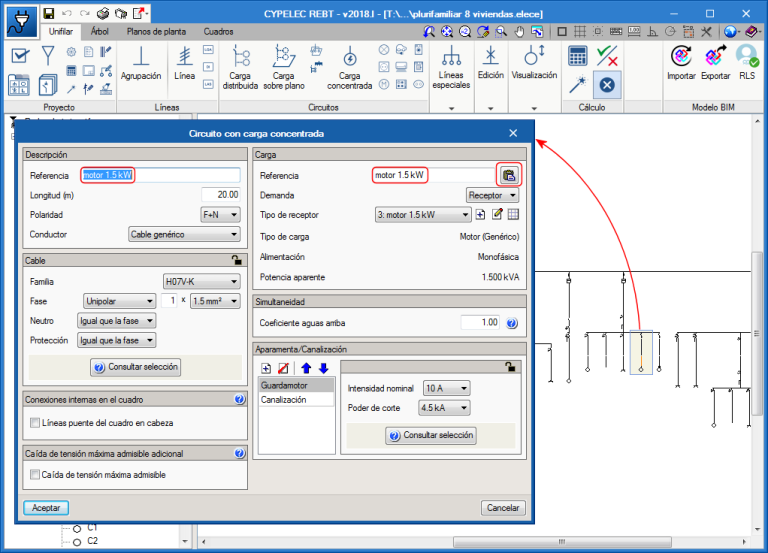768x553 pixels.
Task: Enable Líneas puente del cuadro en cabeza
Action: (36, 423)
